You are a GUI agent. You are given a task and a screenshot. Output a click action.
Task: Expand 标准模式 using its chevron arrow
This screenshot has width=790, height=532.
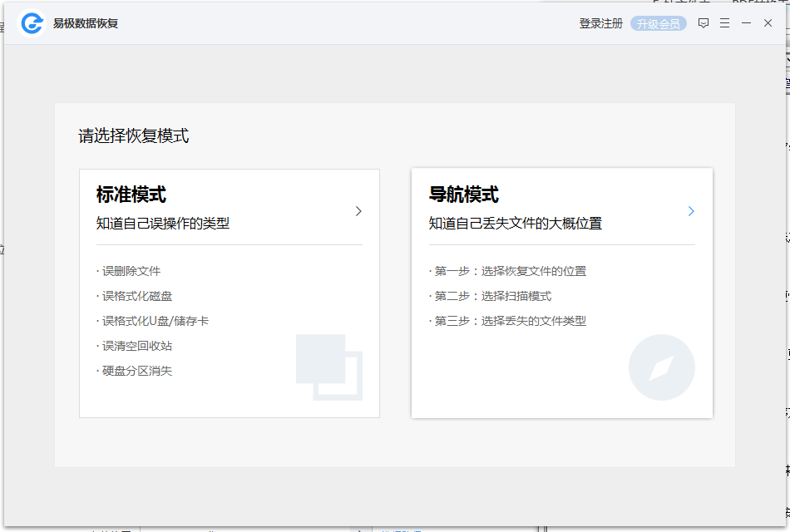point(358,211)
